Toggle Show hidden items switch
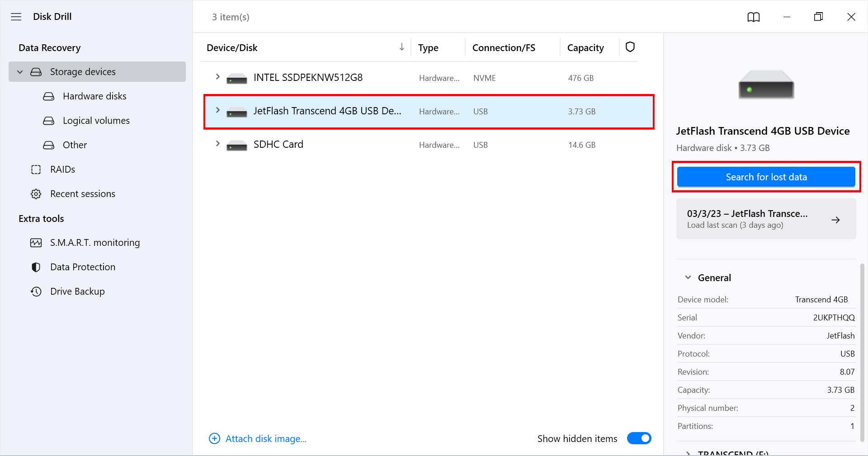The image size is (868, 456). 639,438
